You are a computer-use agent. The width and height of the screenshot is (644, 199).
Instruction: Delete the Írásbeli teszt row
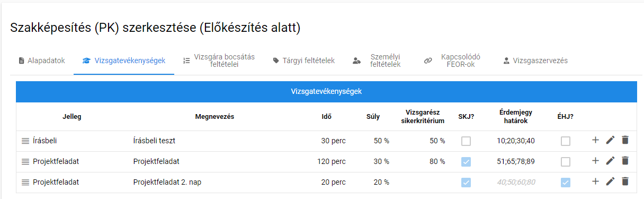pos(625,140)
